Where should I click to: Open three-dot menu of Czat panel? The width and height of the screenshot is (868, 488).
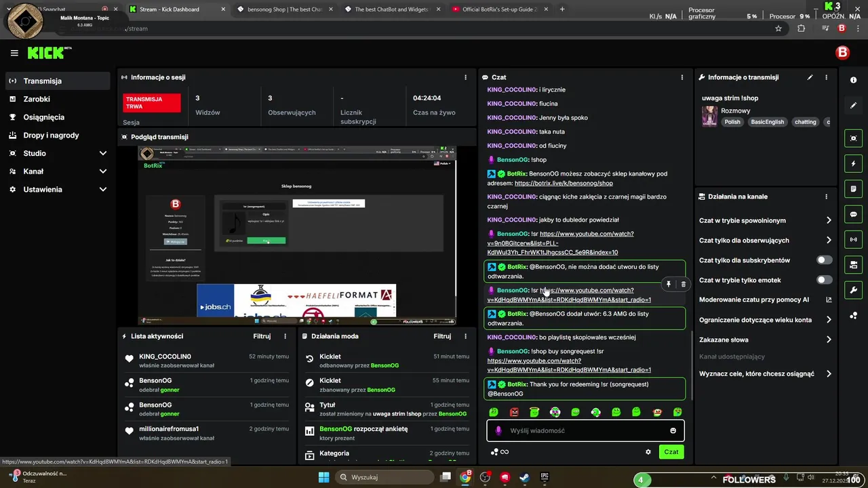pos(682,77)
